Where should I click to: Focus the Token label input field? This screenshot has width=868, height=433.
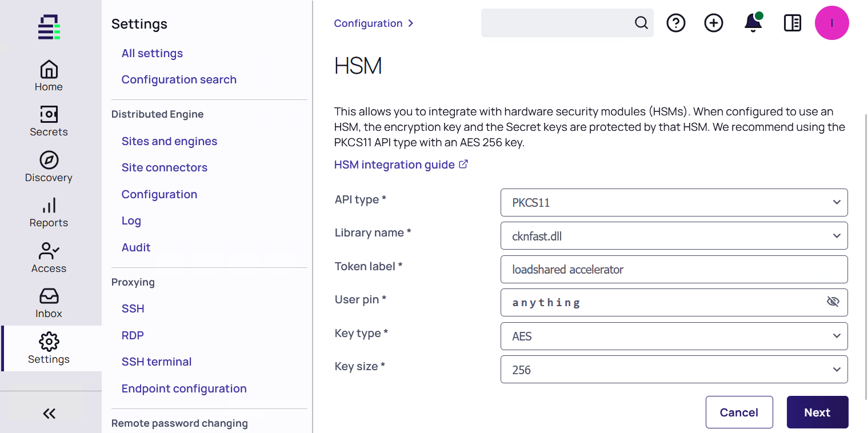[674, 269]
